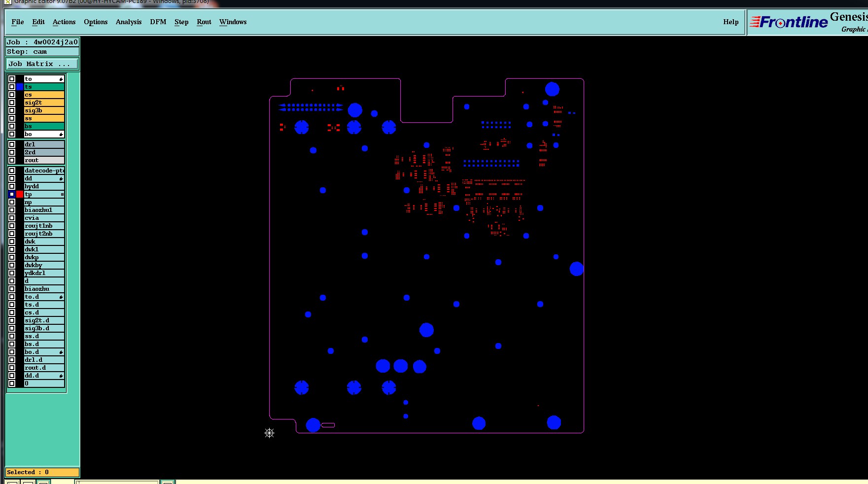This screenshot has width=868, height=484.
Task: Select the 'sig2t.d' layer name
Action: pyautogui.click(x=44, y=320)
